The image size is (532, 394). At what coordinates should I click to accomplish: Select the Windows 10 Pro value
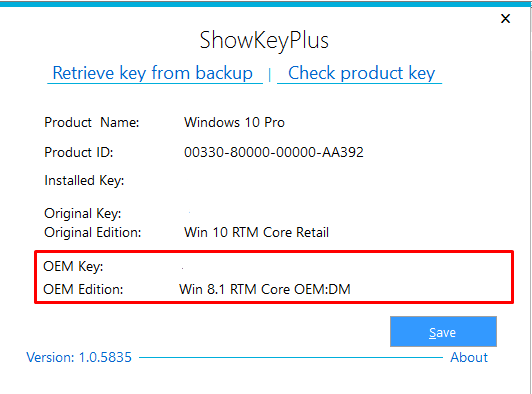[234, 122]
